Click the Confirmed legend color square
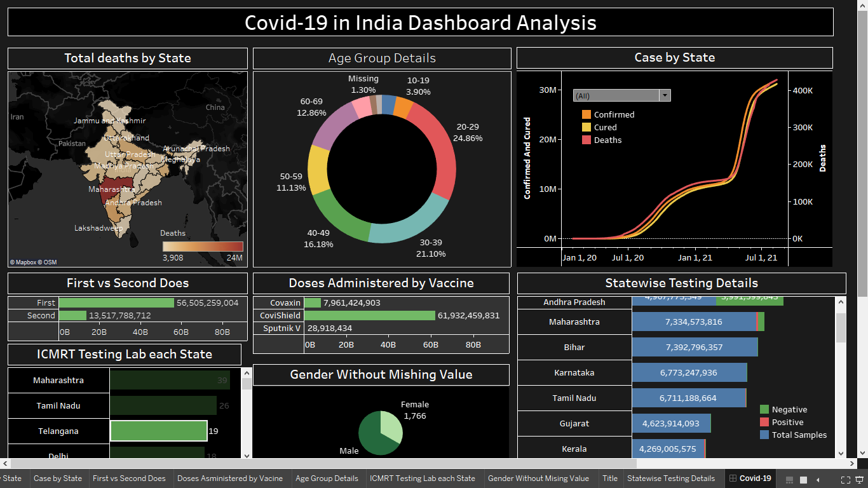The height and width of the screenshot is (488, 868). (587, 115)
